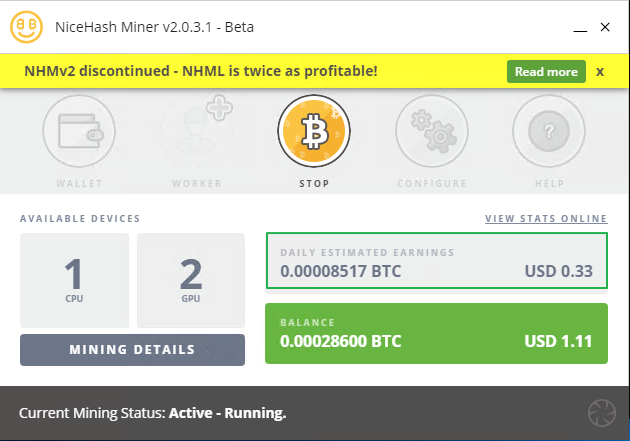Close the NiceHash Miner window

point(605,27)
